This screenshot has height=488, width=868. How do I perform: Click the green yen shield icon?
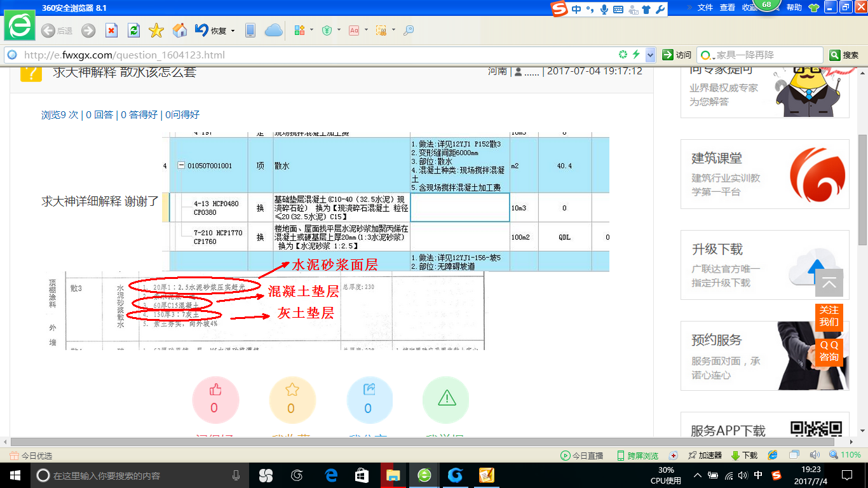point(327,30)
